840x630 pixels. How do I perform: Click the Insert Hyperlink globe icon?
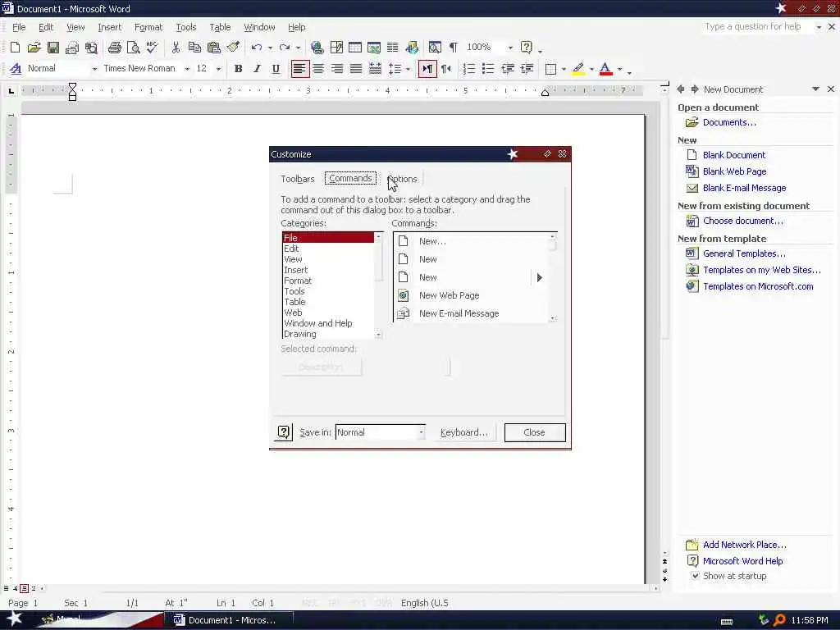tap(317, 48)
